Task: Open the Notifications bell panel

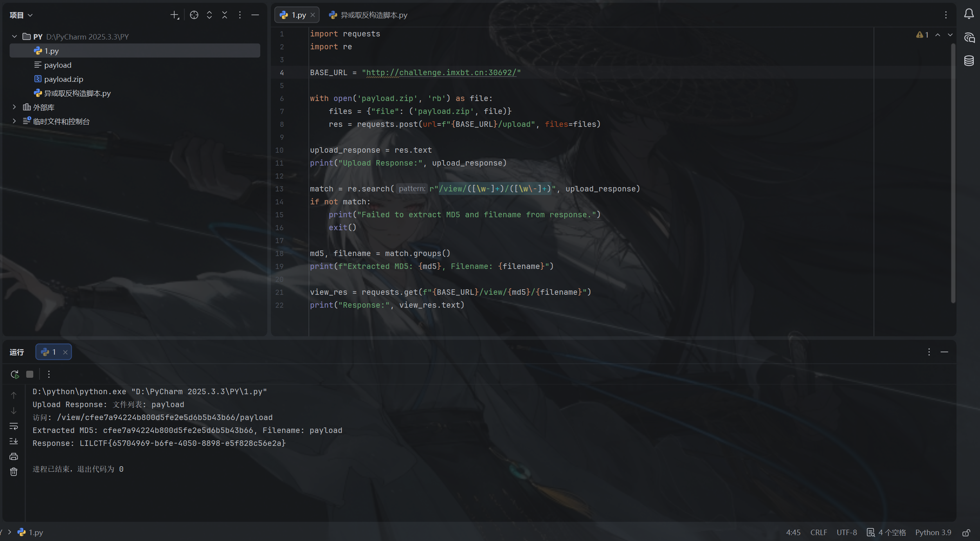Action: click(x=969, y=14)
